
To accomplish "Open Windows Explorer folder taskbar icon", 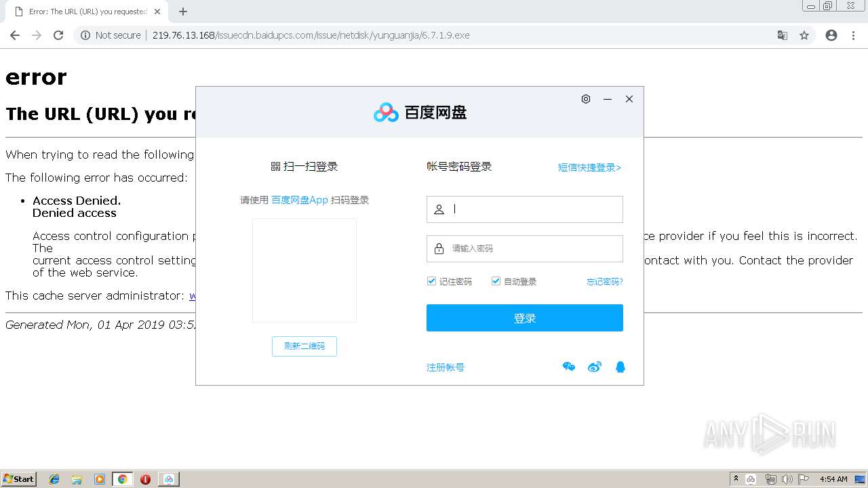I will [77, 479].
